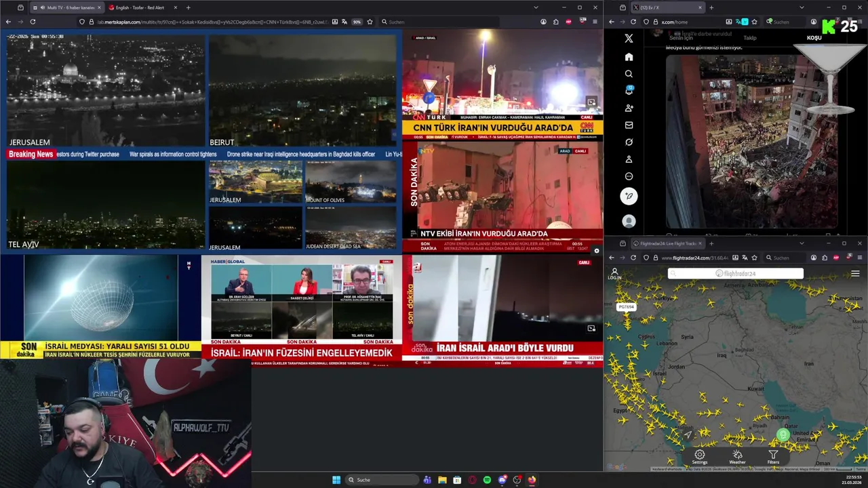Open Flightradar24 Weather button
868x488 pixels.
coord(737,457)
